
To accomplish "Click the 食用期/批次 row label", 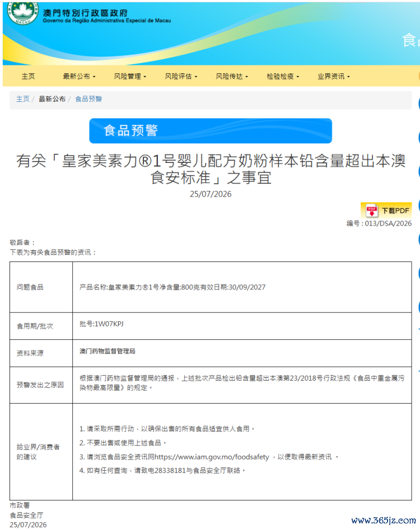I will (35, 326).
